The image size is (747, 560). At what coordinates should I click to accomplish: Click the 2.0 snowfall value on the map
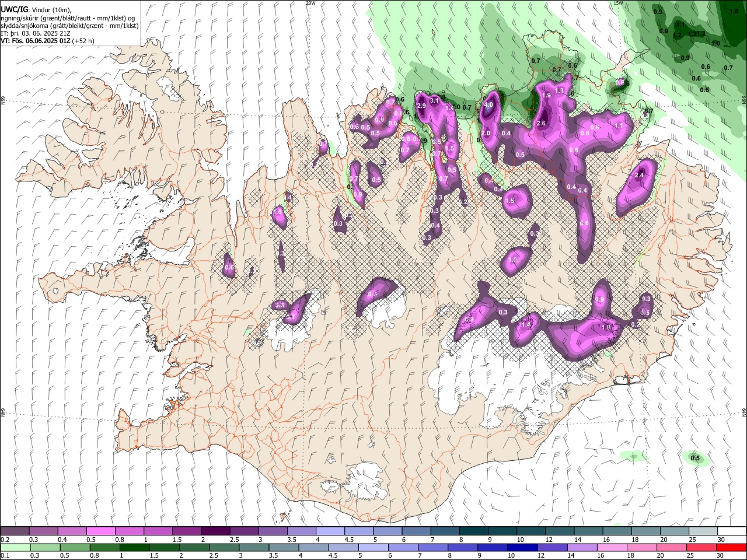486,134
